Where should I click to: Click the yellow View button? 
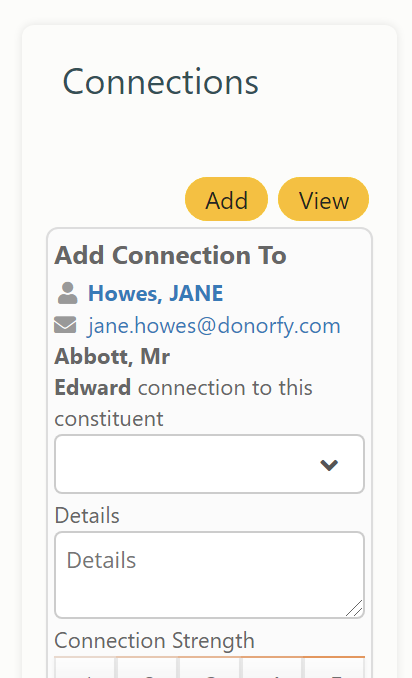pyautogui.click(x=323, y=199)
